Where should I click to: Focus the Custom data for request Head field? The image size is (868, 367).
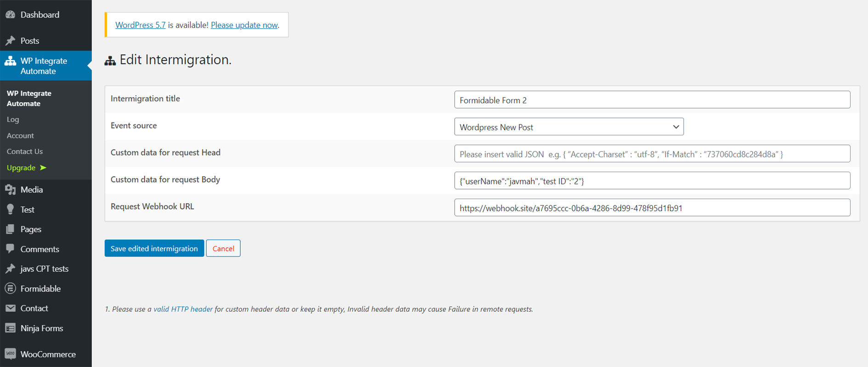click(x=652, y=154)
